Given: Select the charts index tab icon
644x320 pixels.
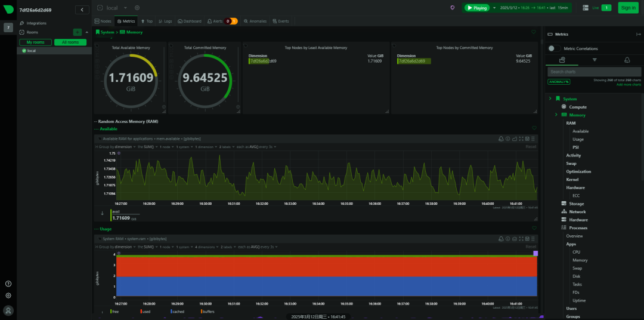Looking at the screenshot, I should click(562, 60).
